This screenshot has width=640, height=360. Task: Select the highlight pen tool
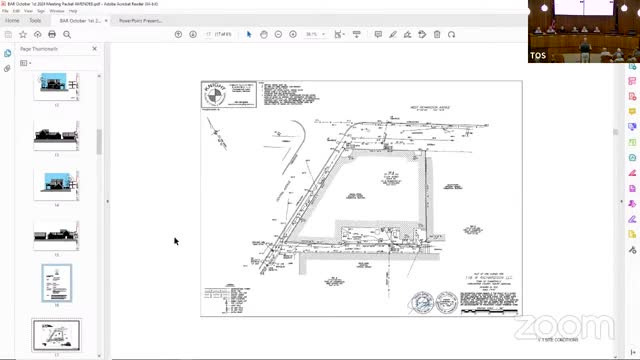393,35
